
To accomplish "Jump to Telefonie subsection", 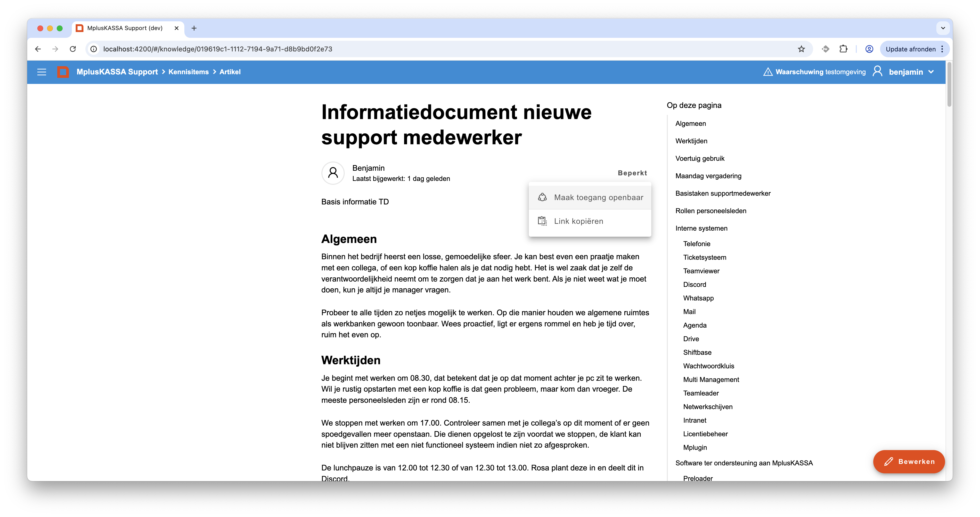I will point(697,244).
